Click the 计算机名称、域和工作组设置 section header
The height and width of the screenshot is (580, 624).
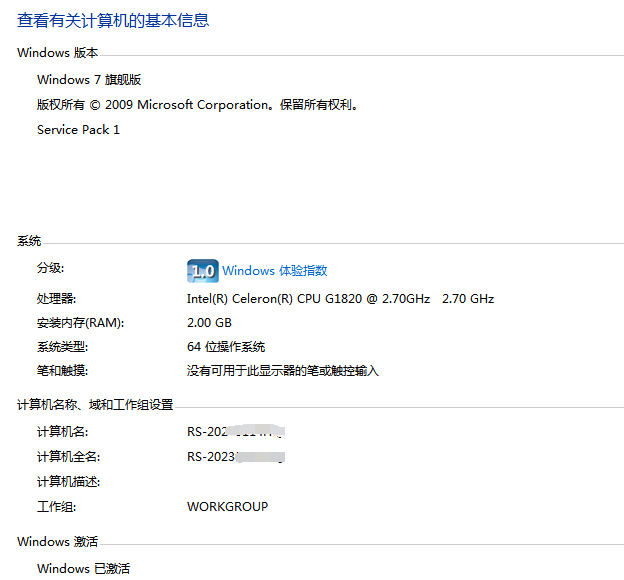point(95,405)
